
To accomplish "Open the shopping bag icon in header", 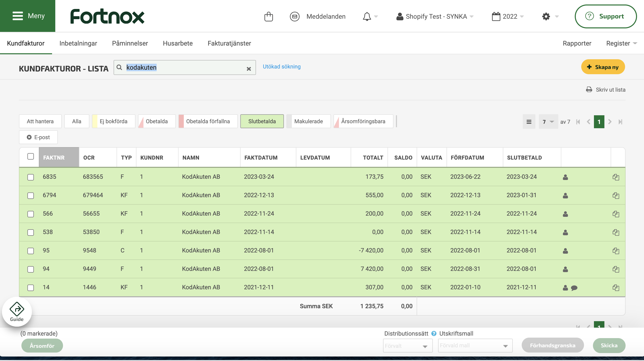I will point(268,16).
